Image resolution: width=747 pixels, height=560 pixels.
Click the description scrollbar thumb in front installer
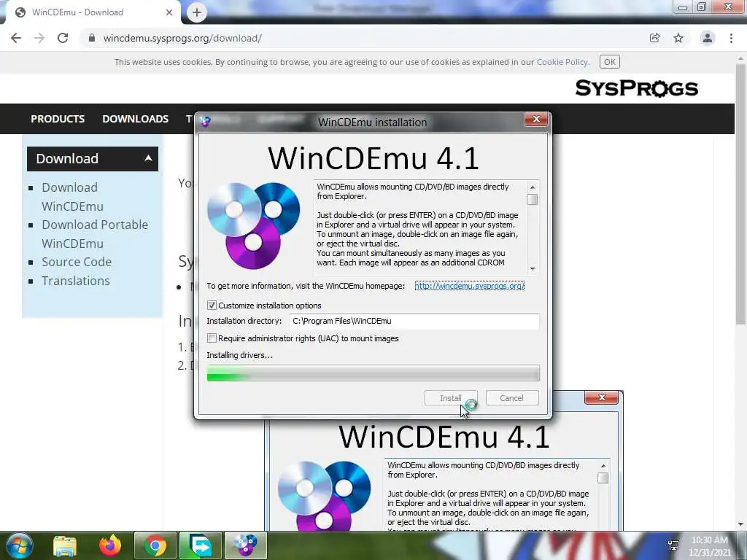click(532, 200)
